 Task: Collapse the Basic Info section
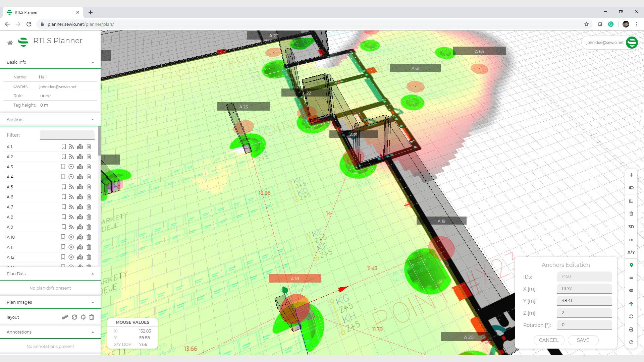[x=93, y=62]
